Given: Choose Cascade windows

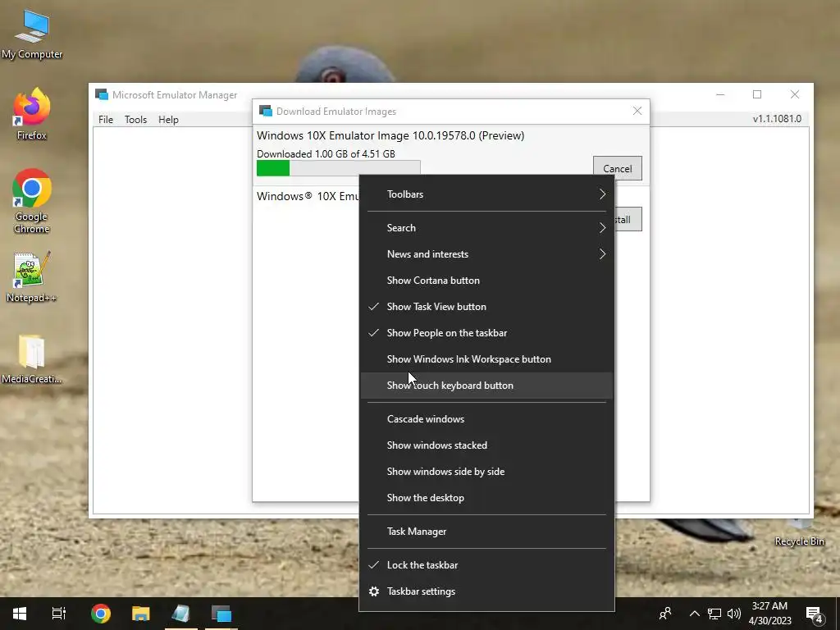Looking at the screenshot, I should (x=486, y=419).
